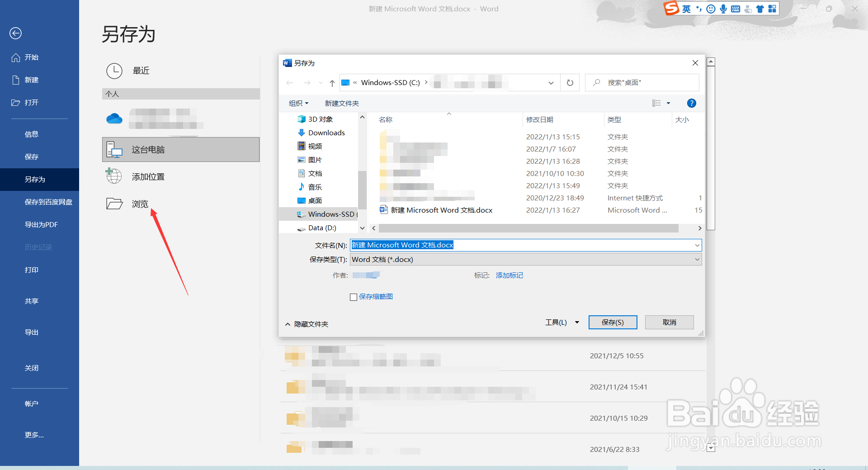
Task: Click the 搜索"桌面" search field
Action: (642, 83)
